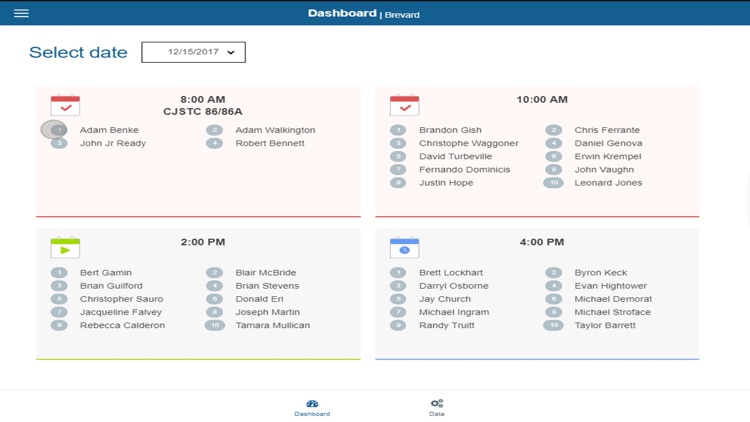Click badge 6 next to Erwin Krempel

pos(553,156)
